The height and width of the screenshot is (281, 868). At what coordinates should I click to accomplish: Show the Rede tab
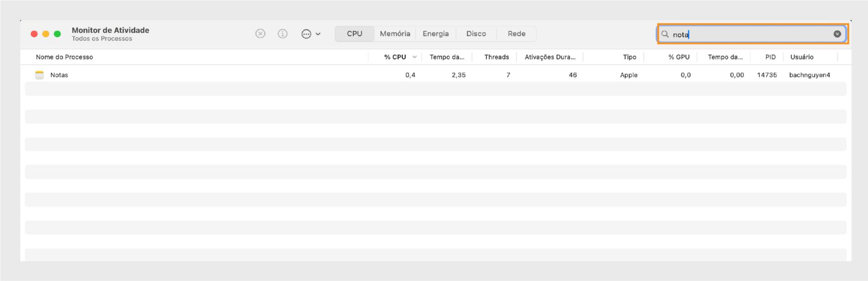(516, 34)
